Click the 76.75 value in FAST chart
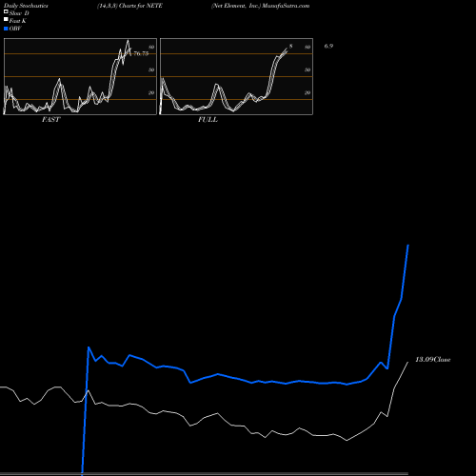Image resolution: width=476 pixels, height=476 pixels. point(141,53)
